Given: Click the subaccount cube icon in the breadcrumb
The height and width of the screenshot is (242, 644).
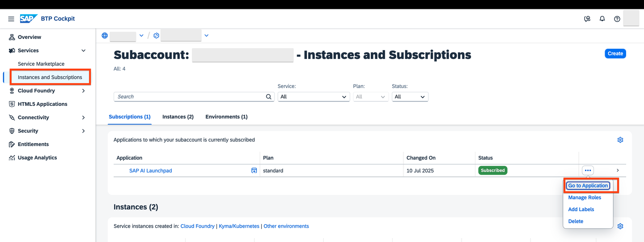Looking at the screenshot, I should [156, 35].
